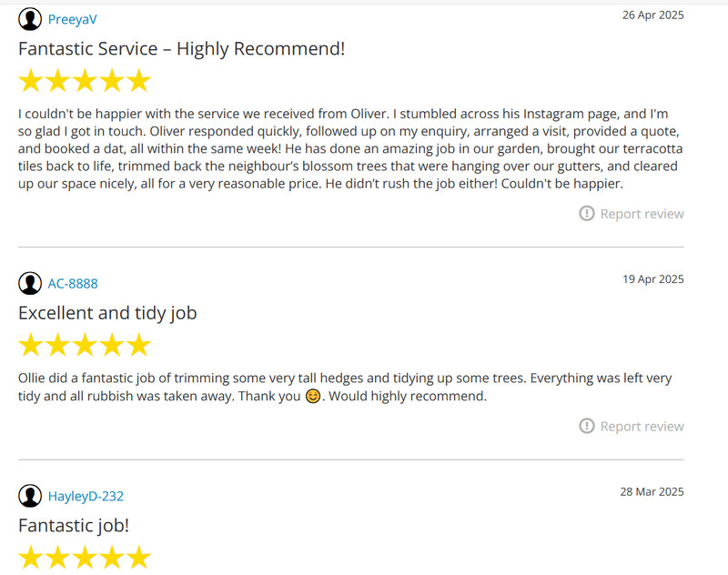Click the first star of PreeyaV's rating
This screenshot has width=728, height=575.
(x=31, y=81)
